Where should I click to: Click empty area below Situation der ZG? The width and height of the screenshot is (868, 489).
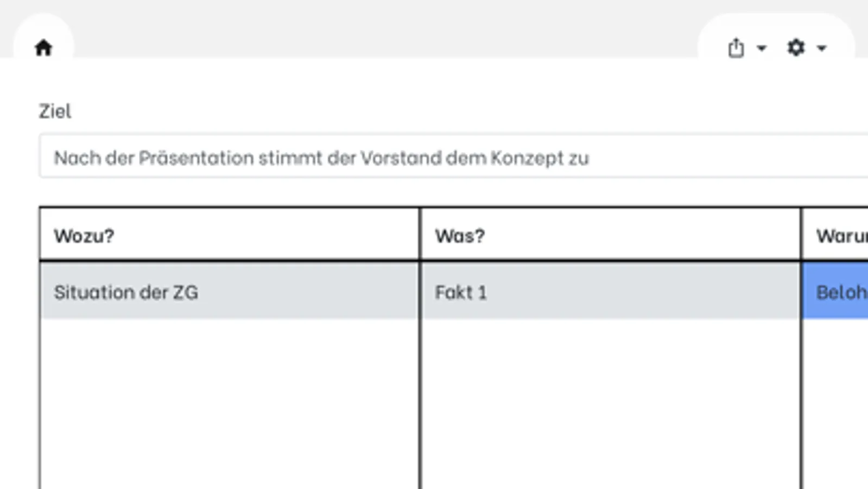click(228, 402)
